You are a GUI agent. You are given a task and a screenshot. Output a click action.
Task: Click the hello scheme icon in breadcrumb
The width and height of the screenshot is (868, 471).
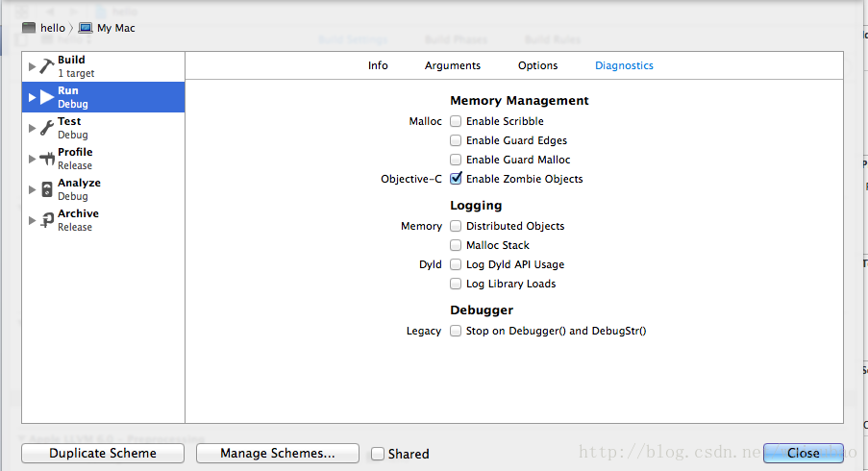click(29, 28)
